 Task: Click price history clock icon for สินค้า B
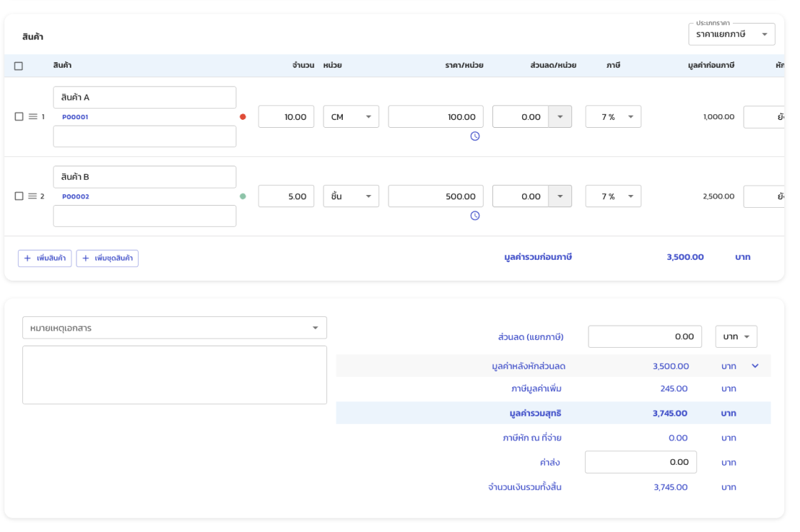[475, 216]
